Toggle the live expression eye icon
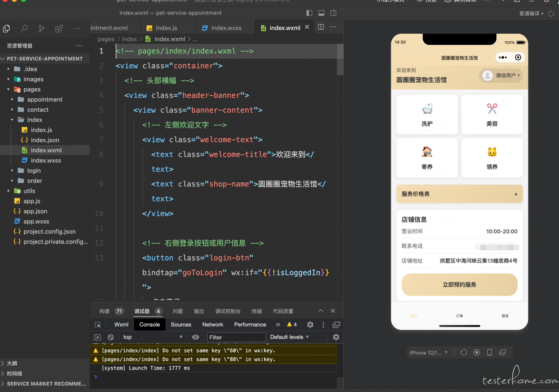Viewport: 559px width, 392px height. click(196, 337)
